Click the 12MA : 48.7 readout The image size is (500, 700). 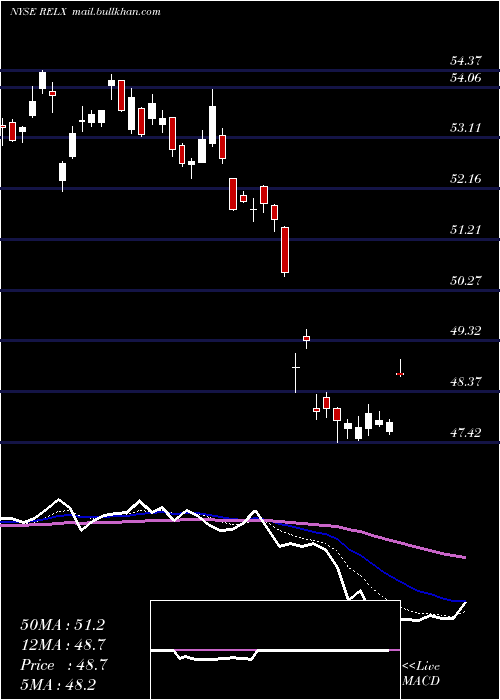[x=62, y=645]
